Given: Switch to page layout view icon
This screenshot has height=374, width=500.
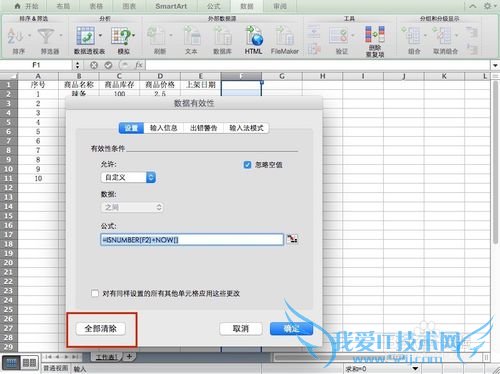Looking at the screenshot, I should (29, 363).
